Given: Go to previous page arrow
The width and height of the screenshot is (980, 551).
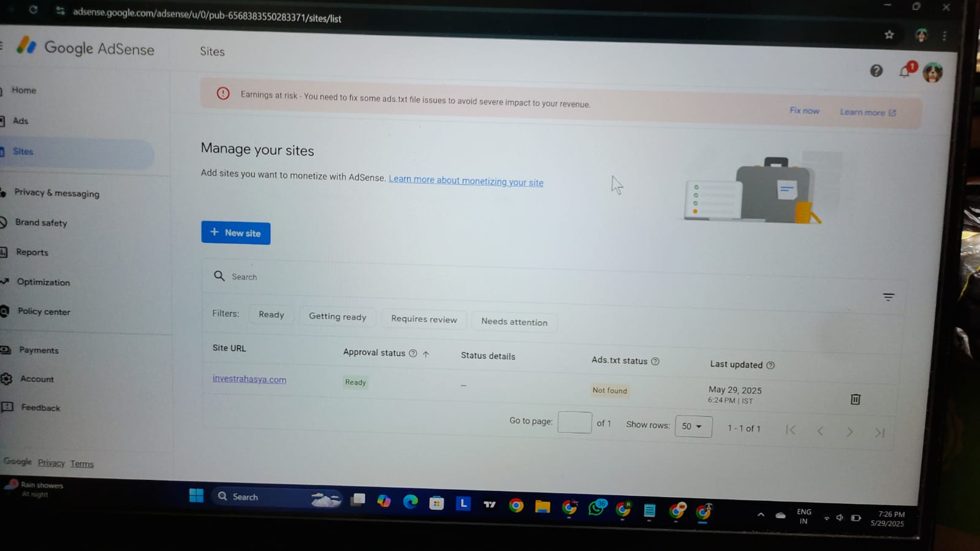Looking at the screenshot, I should (820, 431).
